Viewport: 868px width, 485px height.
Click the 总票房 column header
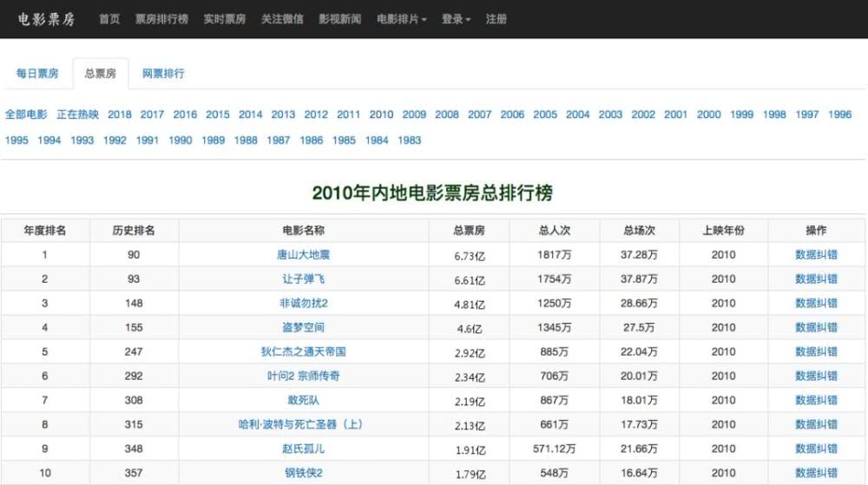pyautogui.click(x=469, y=231)
